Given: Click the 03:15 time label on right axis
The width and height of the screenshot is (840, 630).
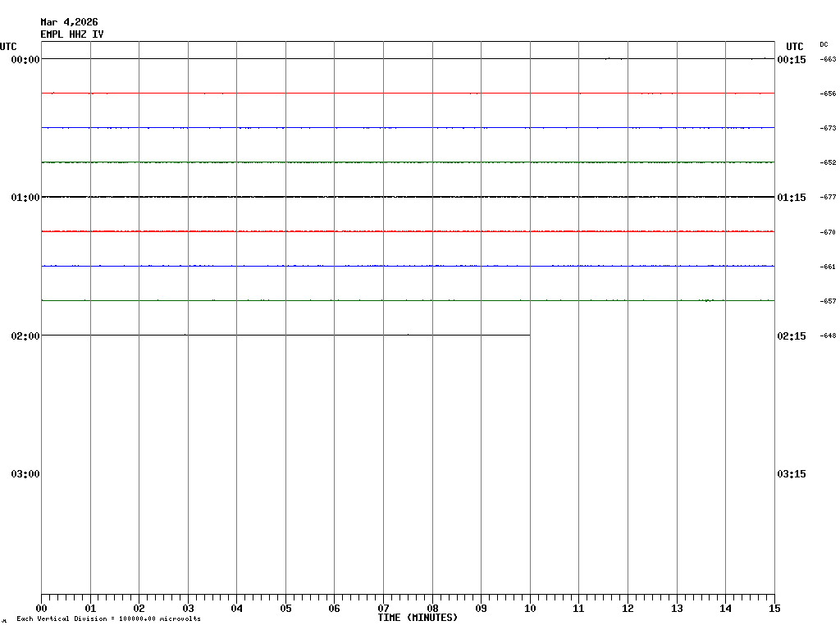Looking at the screenshot, I should click(x=792, y=474).
